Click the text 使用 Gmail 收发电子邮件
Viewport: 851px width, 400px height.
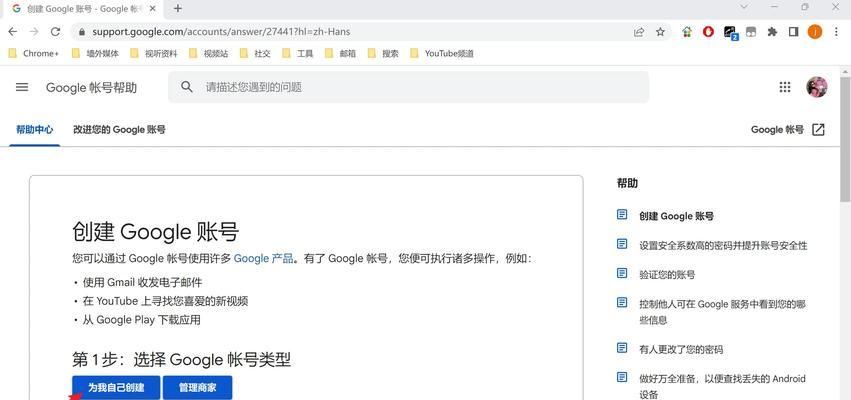pyautogui.click(x=142, y=282)
